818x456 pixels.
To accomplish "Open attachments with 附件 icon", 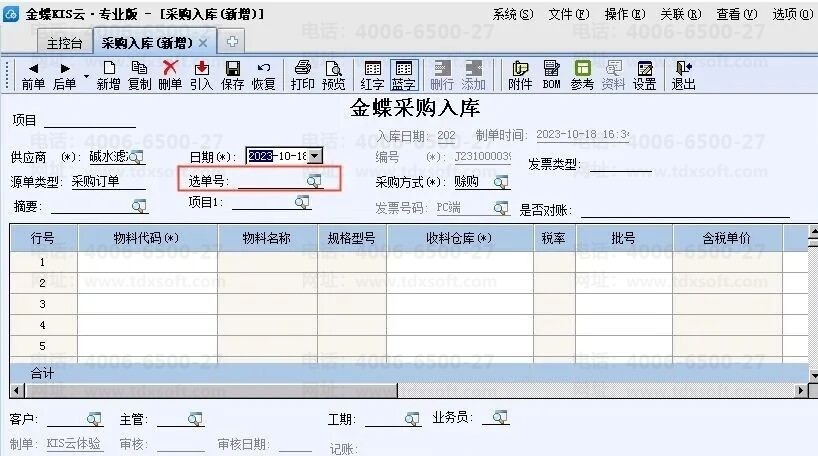I will [520, 76].
